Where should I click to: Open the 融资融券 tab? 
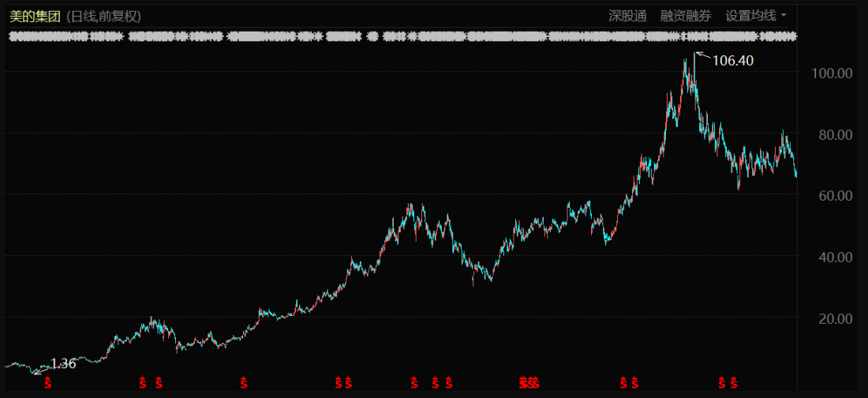[x=685, y=15]
